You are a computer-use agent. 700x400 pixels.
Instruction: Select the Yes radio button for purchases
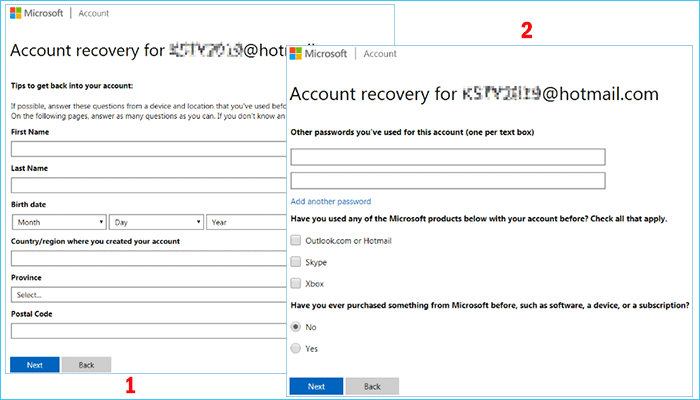296,348
